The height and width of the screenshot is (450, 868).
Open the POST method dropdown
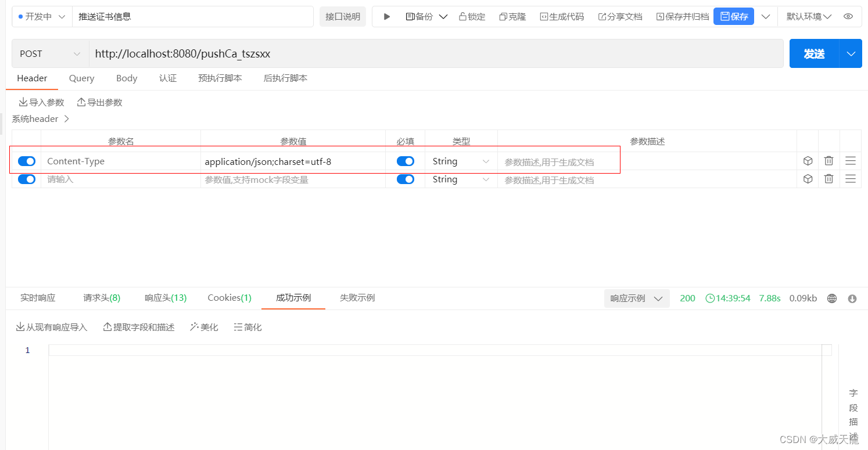pyautogui.click(x=50, y=54)
